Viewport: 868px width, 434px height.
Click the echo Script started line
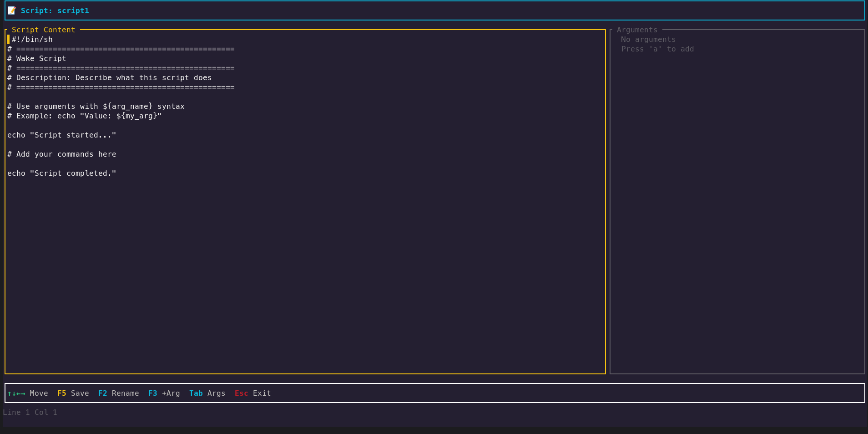(61, 135)
